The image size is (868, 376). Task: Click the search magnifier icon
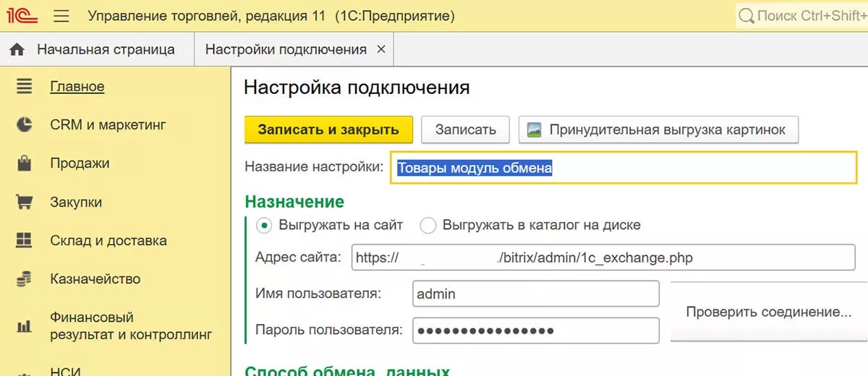coord(746,16)
